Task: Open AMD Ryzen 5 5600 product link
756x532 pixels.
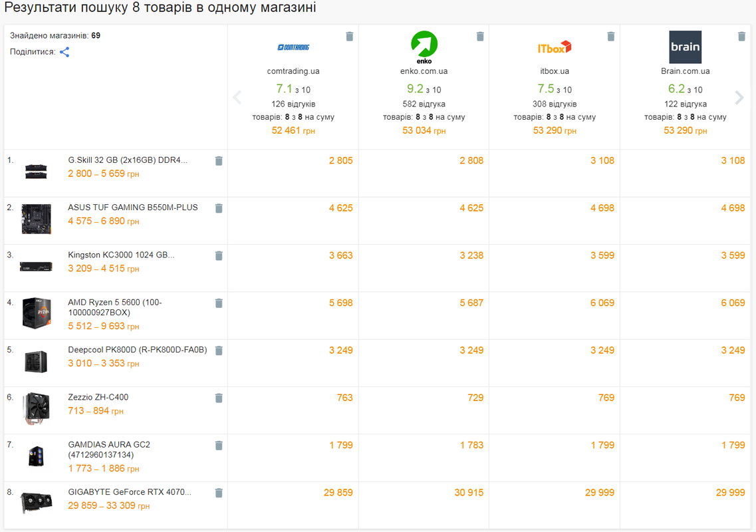Action: click(115, 307)
